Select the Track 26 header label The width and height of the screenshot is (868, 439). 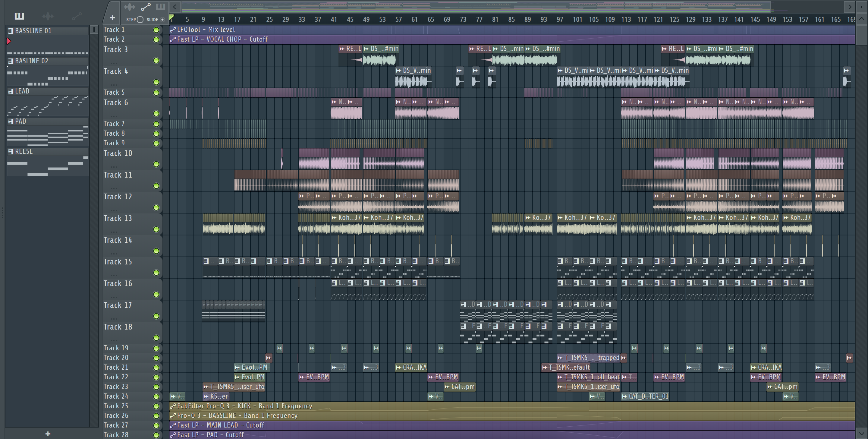tap(116, 416)
